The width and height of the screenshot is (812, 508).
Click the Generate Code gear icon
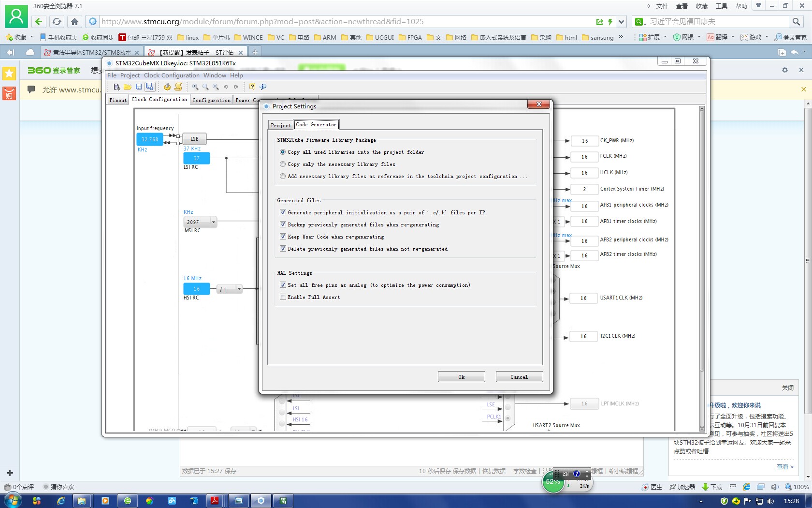point(167,87)
